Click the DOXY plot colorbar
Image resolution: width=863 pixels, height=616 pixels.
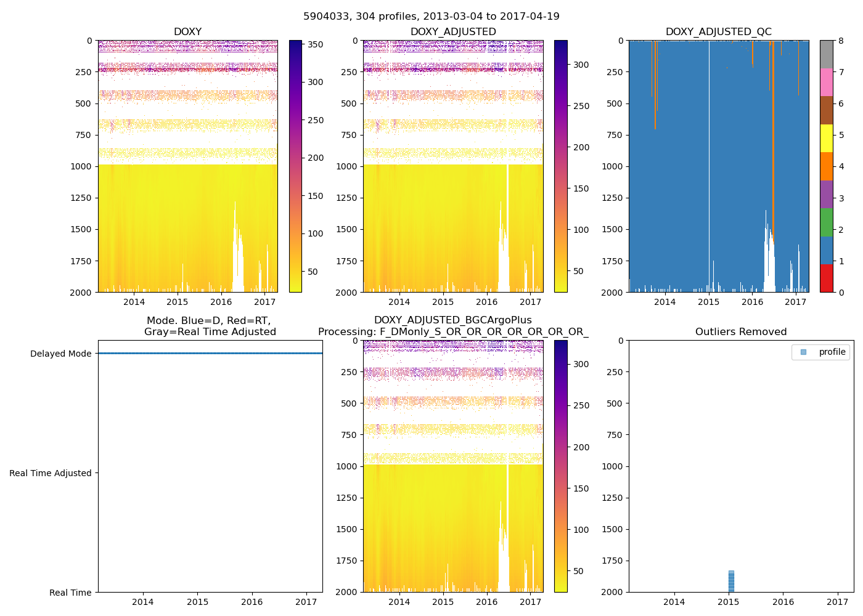click(295, 166)
